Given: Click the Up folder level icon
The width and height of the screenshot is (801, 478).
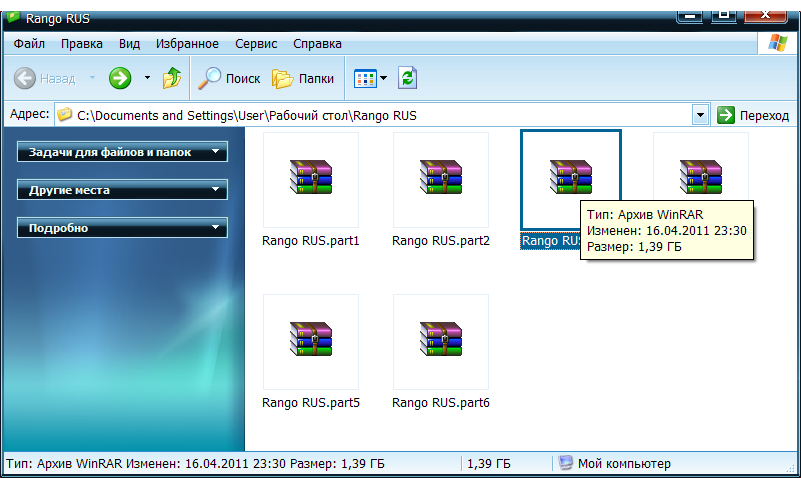Looking at the screenshot, I should (172, 78).
